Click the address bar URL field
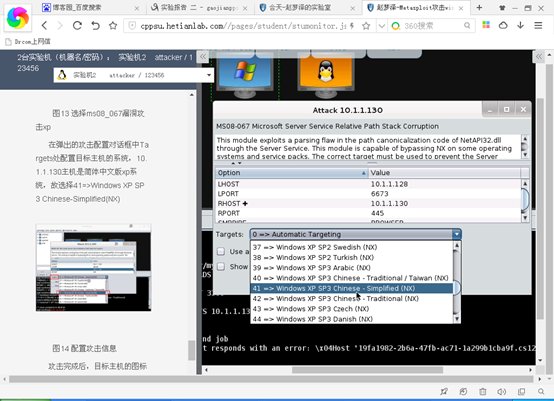This screenshot has width=554, height=401. (244, 25)
